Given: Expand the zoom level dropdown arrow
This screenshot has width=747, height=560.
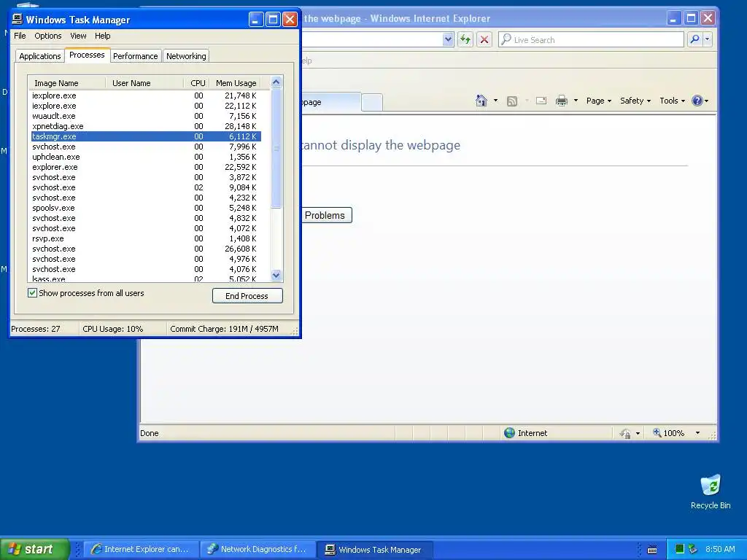Looking at the screenshot, I should pyautogui.click(x=697, y=433).
